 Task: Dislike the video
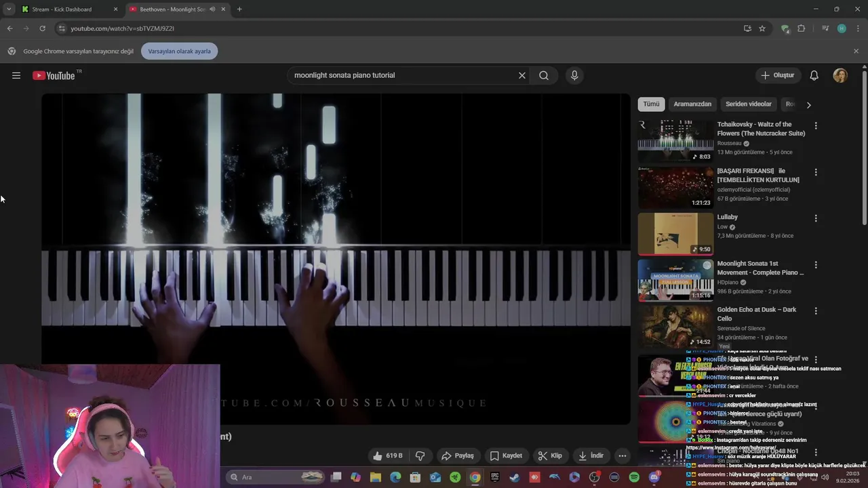click(x=420, y=455)
